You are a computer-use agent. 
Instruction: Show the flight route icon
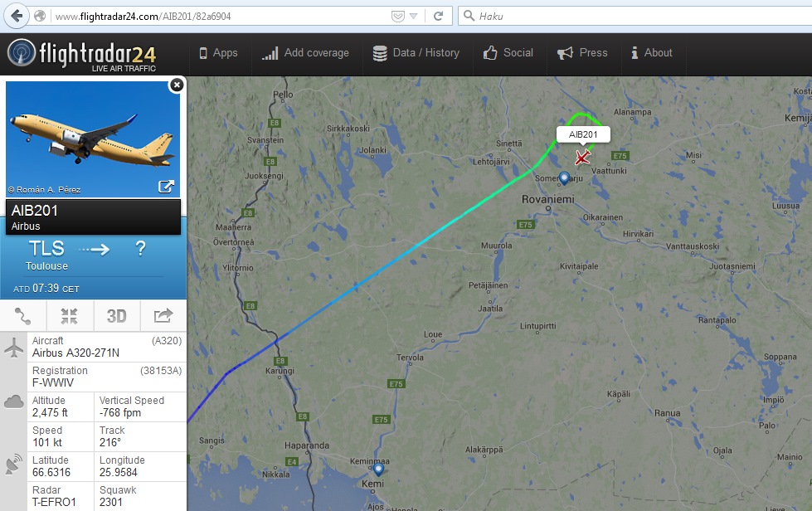point(22,316)
